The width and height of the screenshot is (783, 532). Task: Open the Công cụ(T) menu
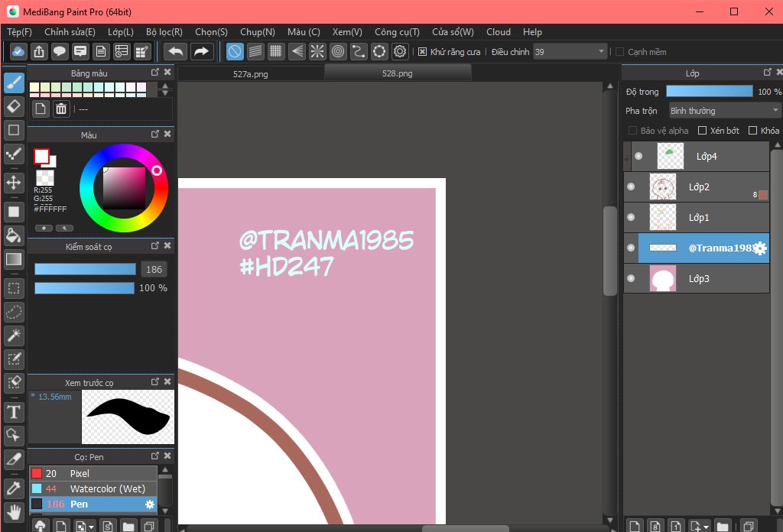pyautogui.click(x=397, y=32)
